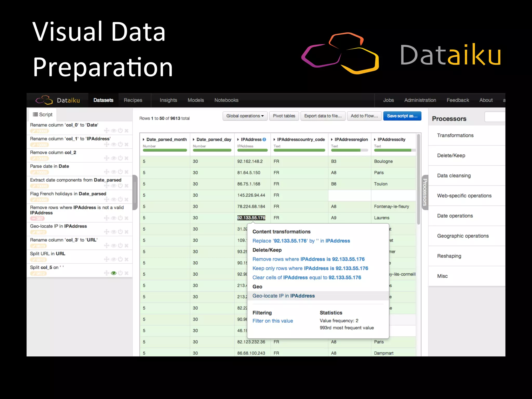
Task: Click the power icon of 'Remove rows where IPAddress' step
Action: pos(120,218)
